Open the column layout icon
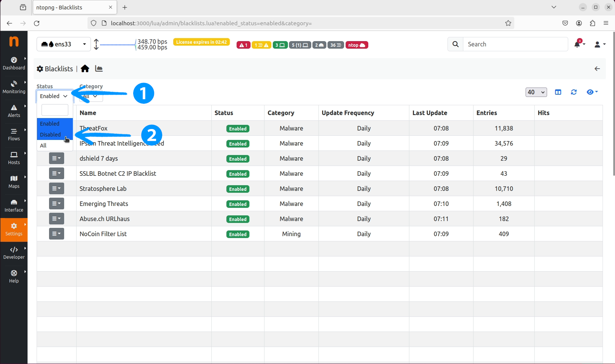Viewport: 615px width, 364px height. (x=558, y=92)
